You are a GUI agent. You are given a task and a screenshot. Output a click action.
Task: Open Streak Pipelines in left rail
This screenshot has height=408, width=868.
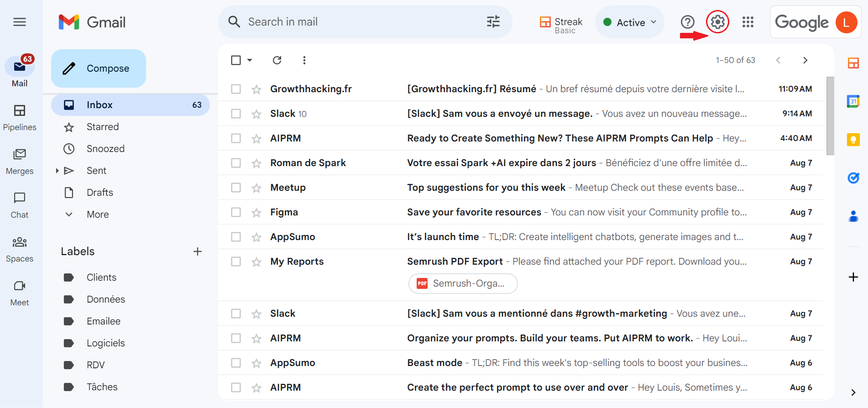click(20, 117)
